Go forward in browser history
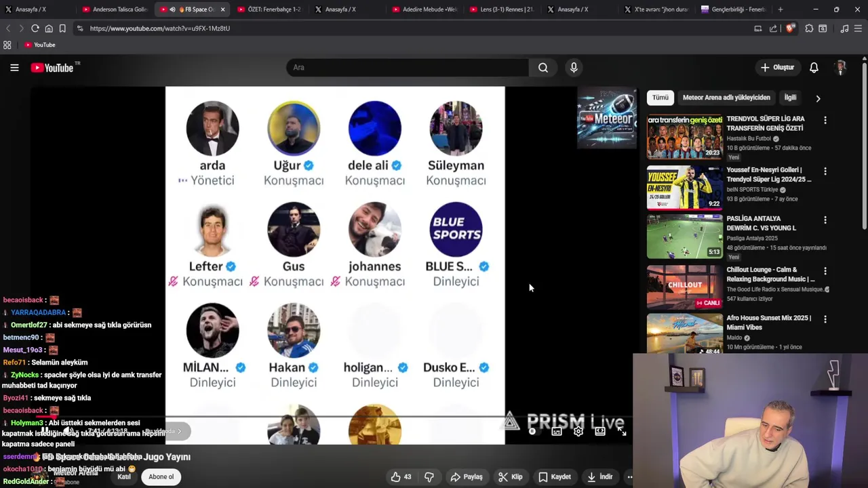The height and width of the screenshot is (488, 868). coord(21,28)
